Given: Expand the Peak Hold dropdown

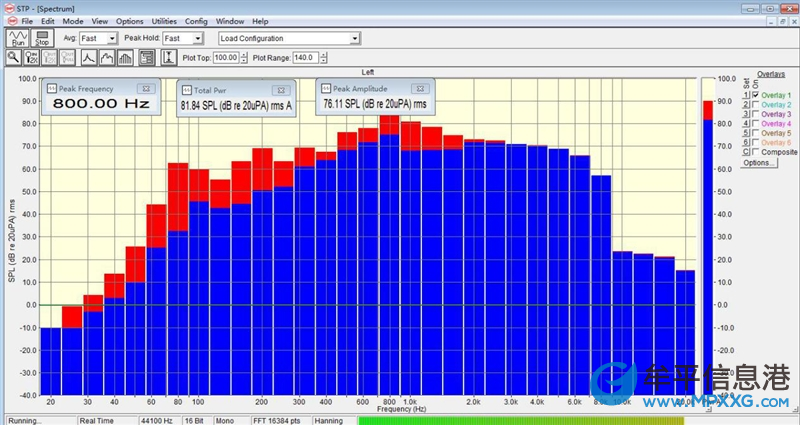Looking at the screenshot, I should pos(197,38).
